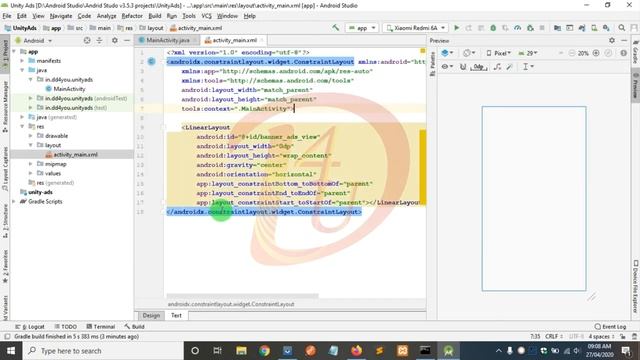
Task: Switch to MainActivity.java editor tab
Action: click(167, 40)
